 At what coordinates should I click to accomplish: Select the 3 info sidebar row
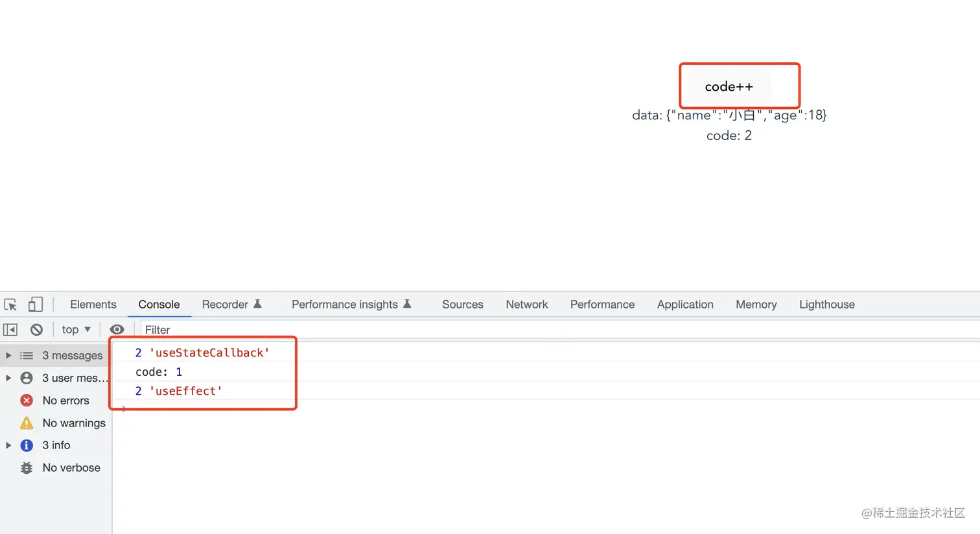point(56,445)
